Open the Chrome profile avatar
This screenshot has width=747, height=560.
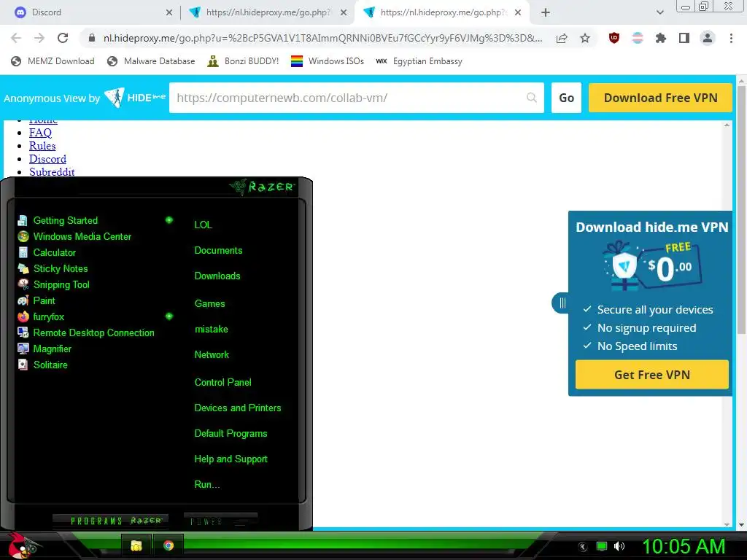[x=708, y=38]
